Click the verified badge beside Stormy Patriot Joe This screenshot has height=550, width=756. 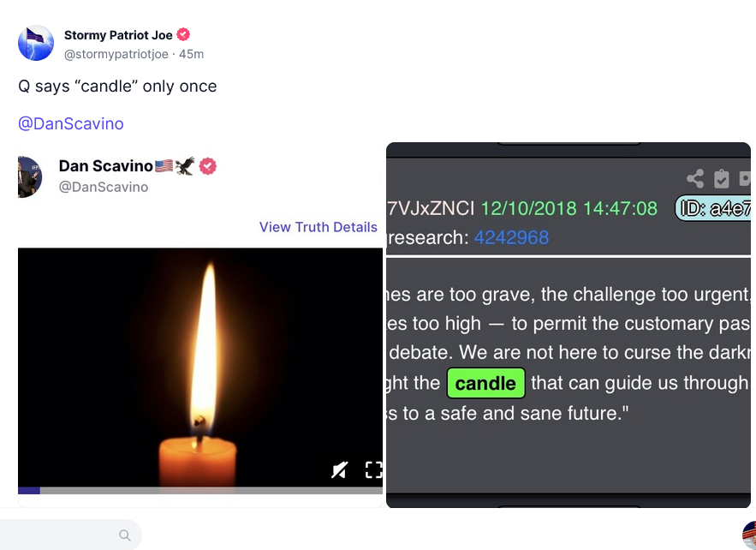click(x=183, y=35)
